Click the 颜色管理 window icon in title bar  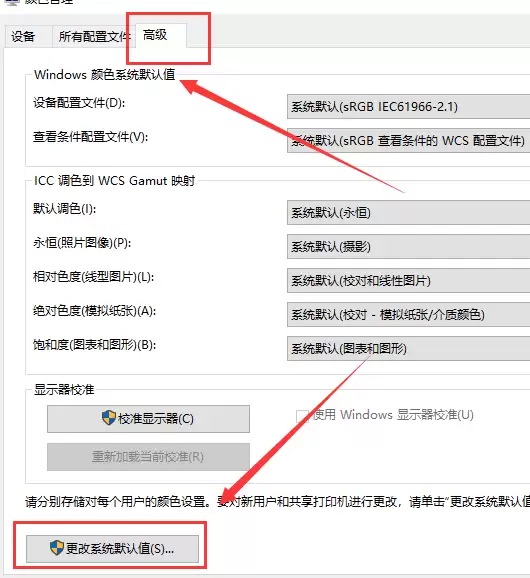click(x=11, y=2)
